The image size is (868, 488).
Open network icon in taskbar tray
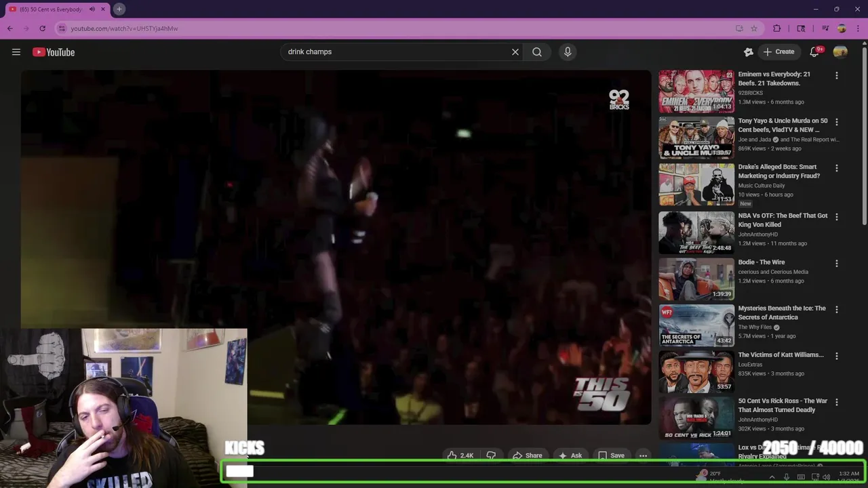pyautogui.click(x=815, y=477)
